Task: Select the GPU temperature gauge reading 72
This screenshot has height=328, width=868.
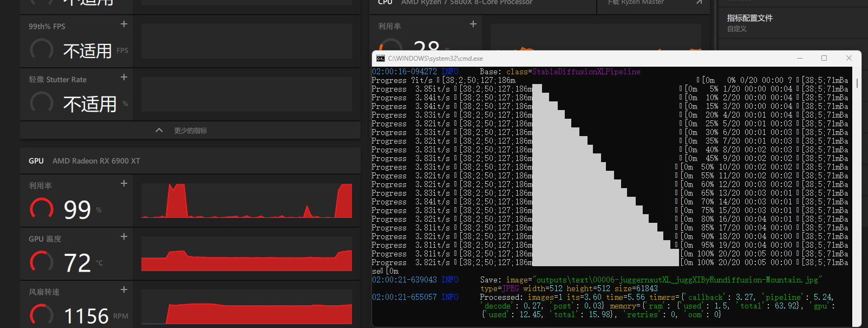Action: pos(42,262)
